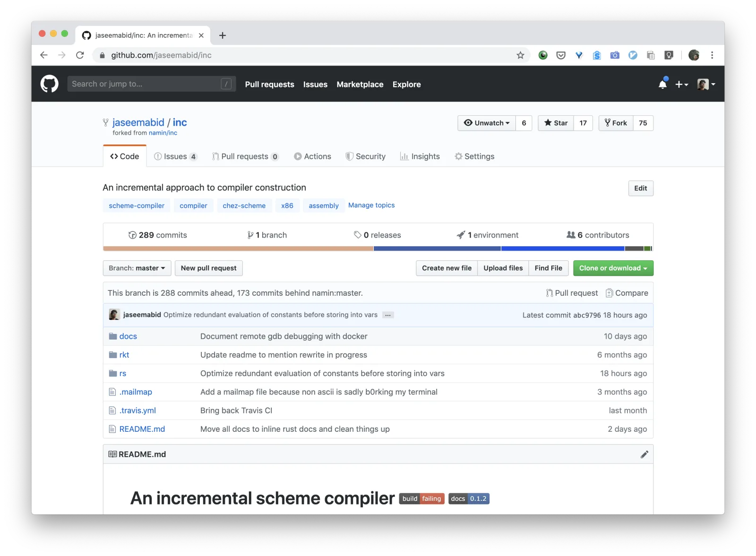Go back to the previous page
This screenshot has height=556, width=756.
coord(44,55)
